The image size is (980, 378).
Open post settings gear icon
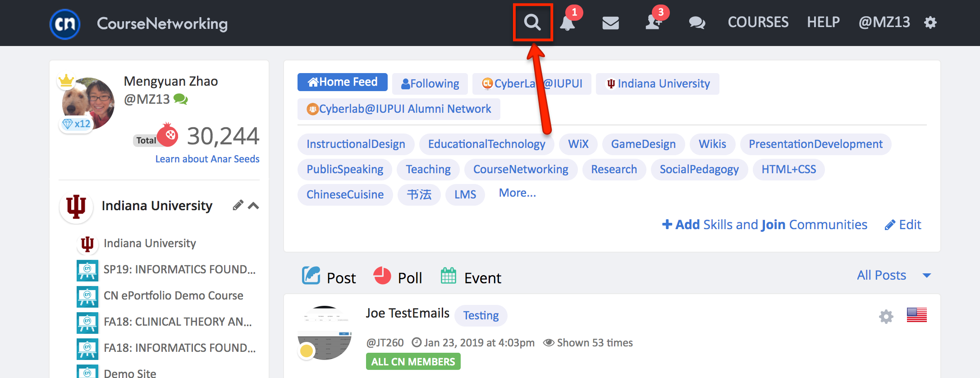(886, 316)
